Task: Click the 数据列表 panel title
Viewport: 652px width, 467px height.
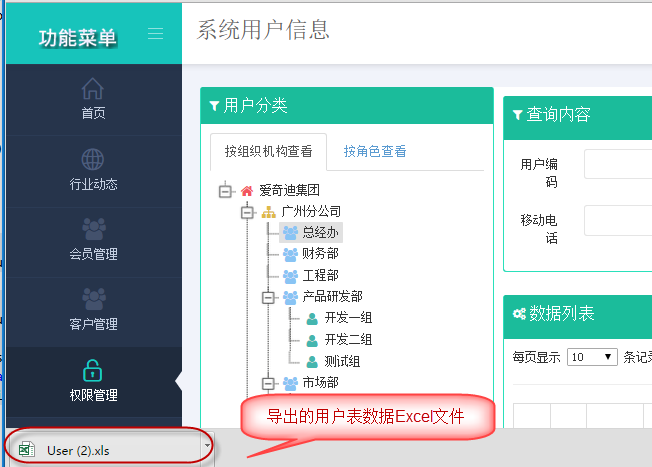Action: coord(561,314)
